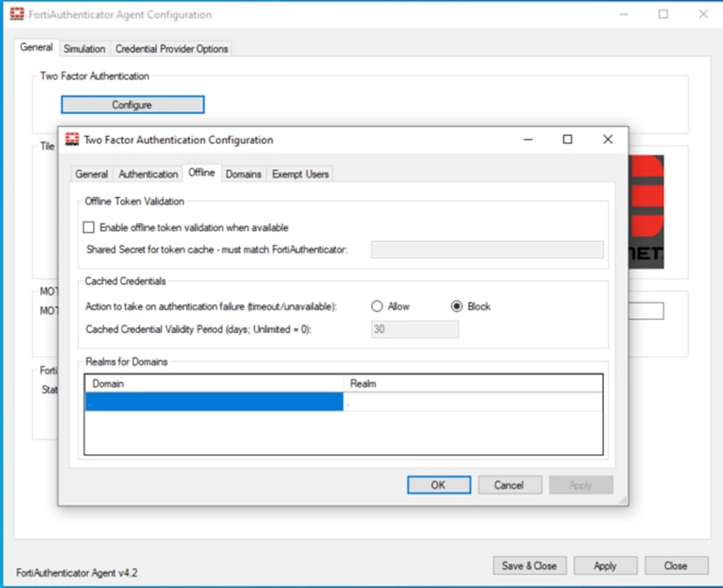
Task: Click the OK button
Action: tap(439, 485)
